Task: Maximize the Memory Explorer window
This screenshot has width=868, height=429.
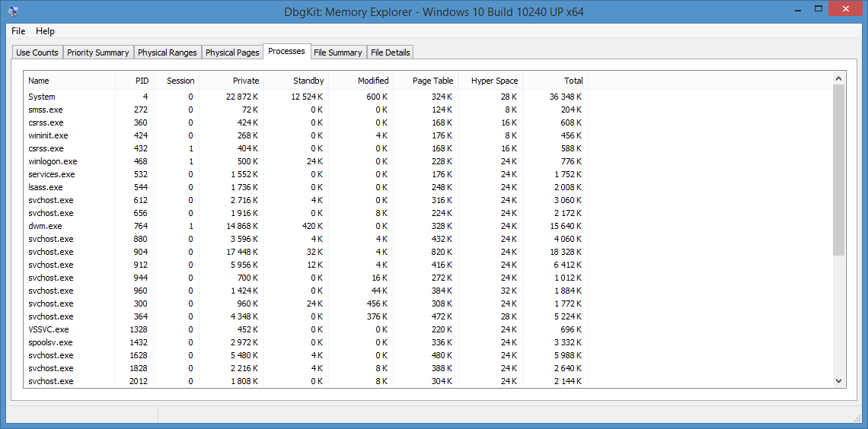Action: pos(819,9)
